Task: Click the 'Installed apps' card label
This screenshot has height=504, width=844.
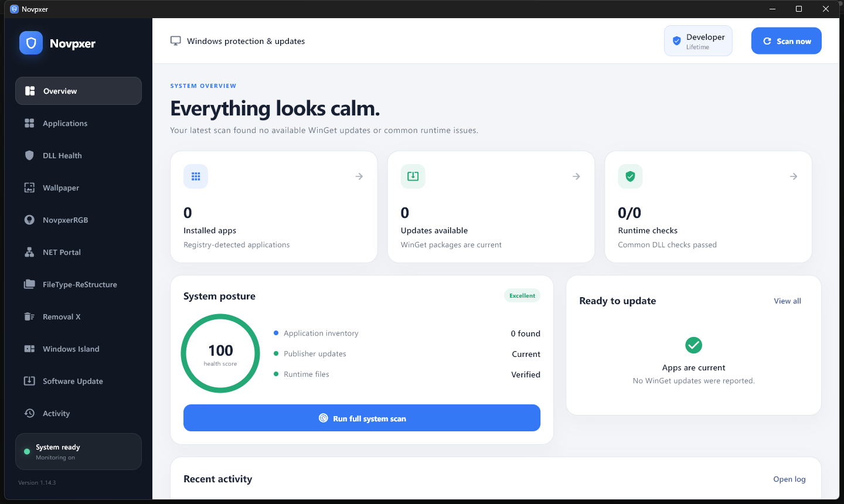Action: [210, 231]
